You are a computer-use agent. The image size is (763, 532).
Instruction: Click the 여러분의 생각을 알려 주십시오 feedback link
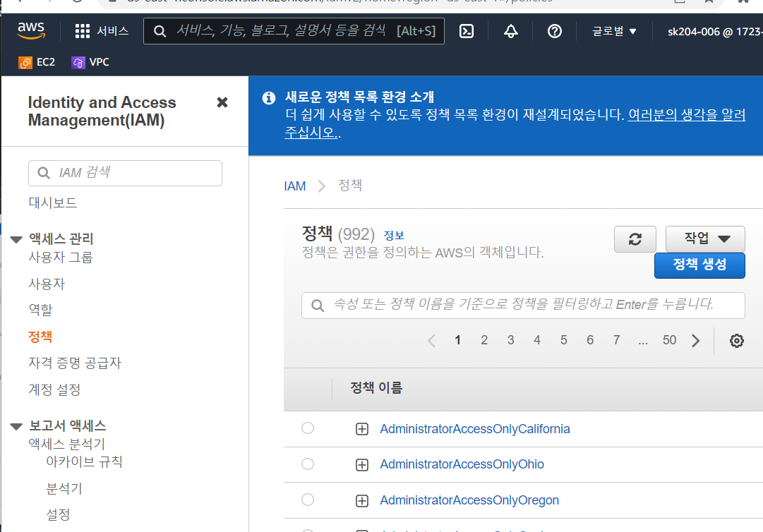pos(686,115)
